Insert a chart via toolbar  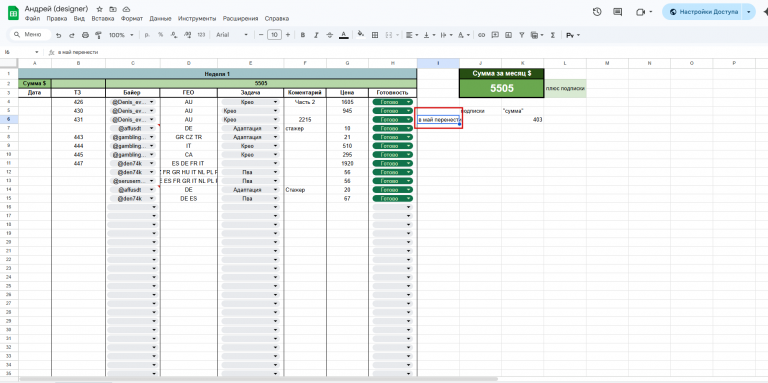508,35
